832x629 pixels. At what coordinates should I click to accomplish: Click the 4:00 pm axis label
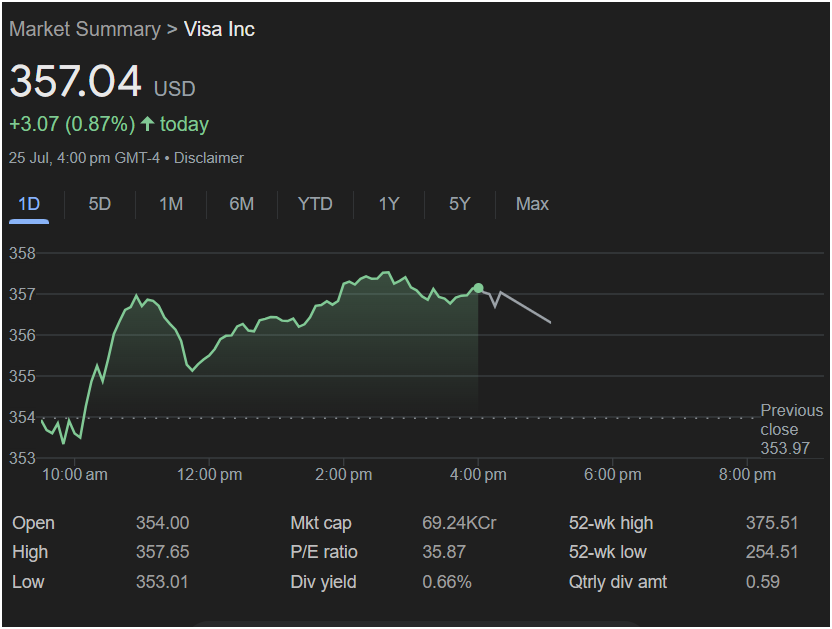pos(478,475)
